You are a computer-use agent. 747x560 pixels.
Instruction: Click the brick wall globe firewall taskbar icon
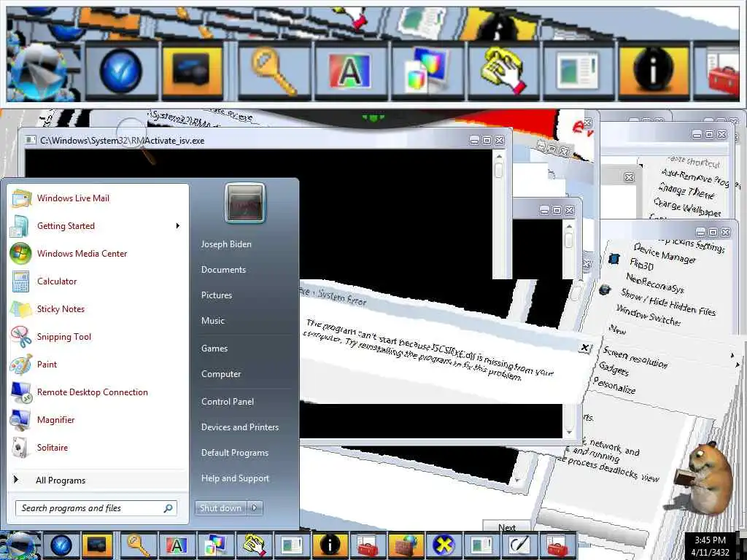[406, 545]
